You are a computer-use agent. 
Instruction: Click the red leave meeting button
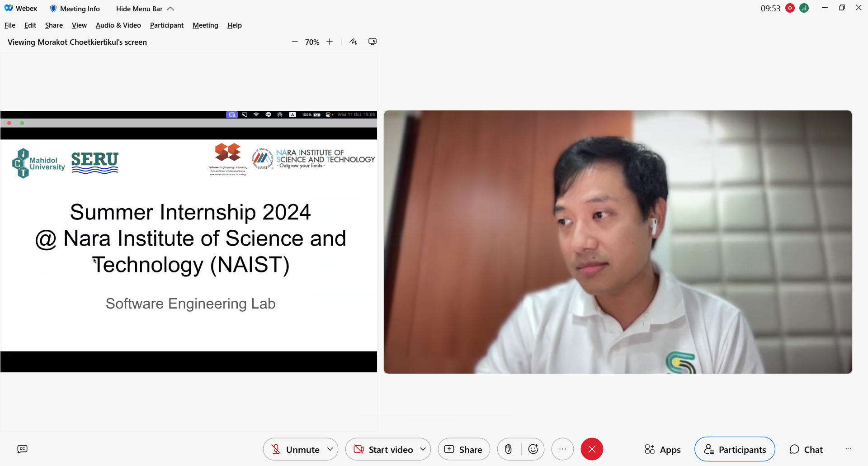[x=592, y=449]
